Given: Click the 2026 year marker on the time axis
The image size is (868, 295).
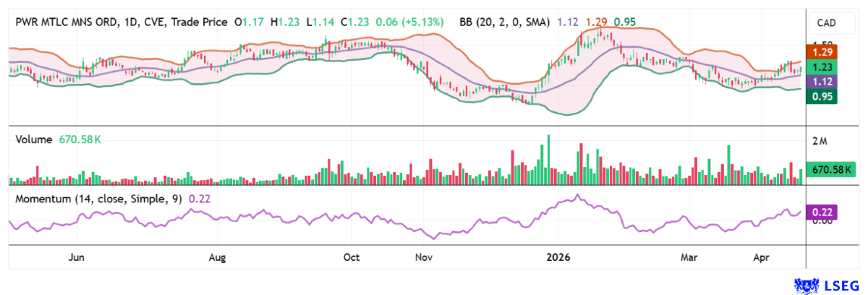Looking at the screenshot, I should tap(558, 257).
